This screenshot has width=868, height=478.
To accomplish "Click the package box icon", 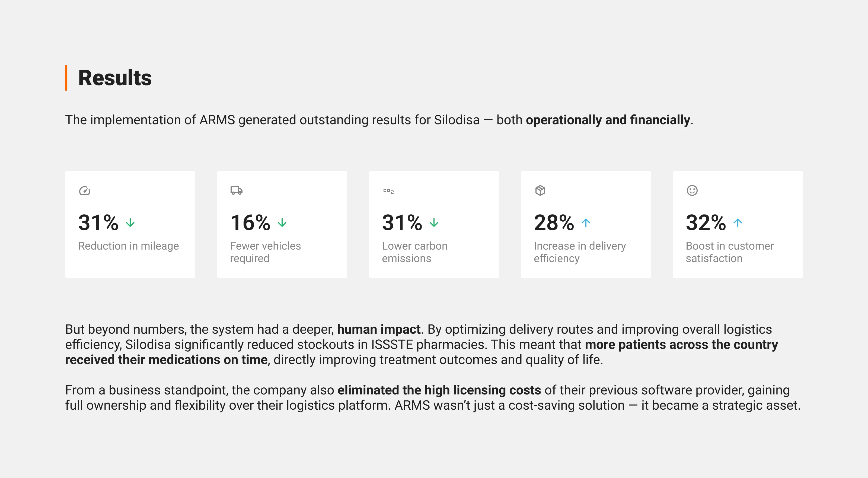I will [x=540, y=190].
